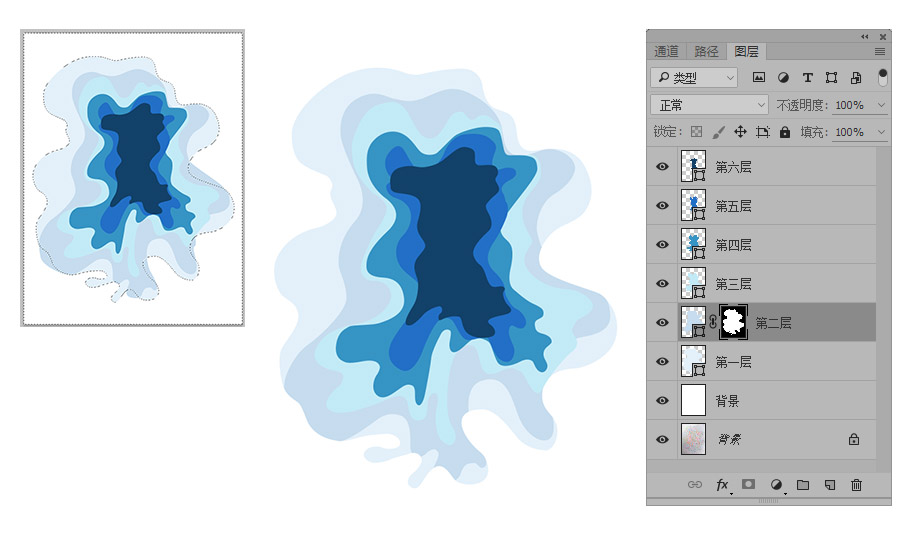Click the link layers icon at panel bottom

click(x=695, y=484)
